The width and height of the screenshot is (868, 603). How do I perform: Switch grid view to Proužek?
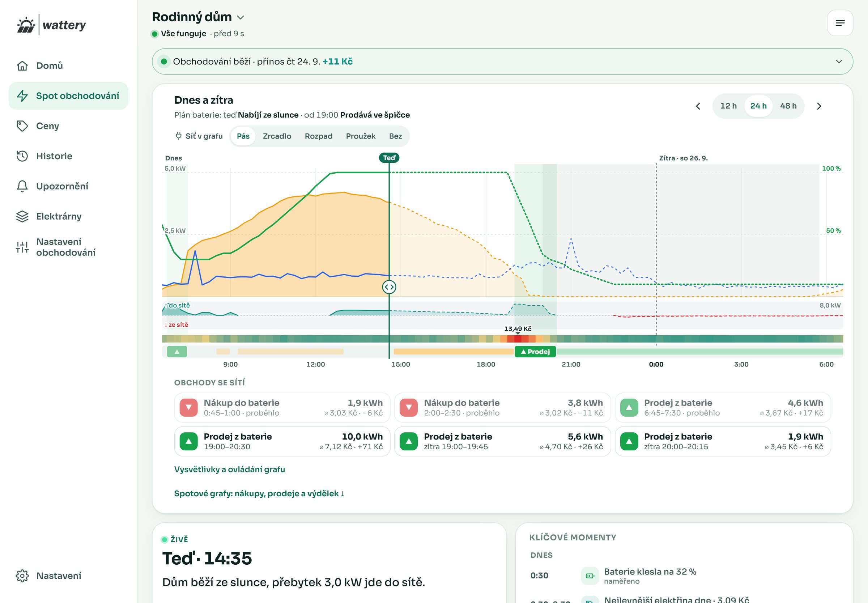pos(360,136)
